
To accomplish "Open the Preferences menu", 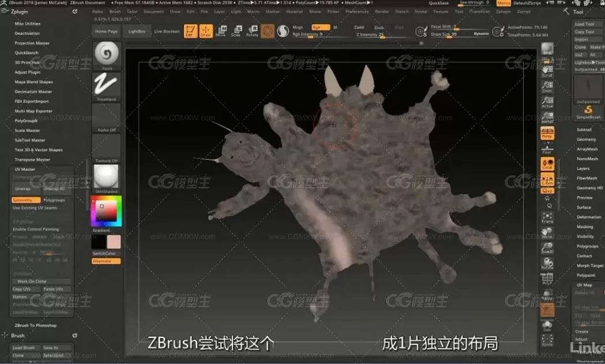I will (357, 12).
